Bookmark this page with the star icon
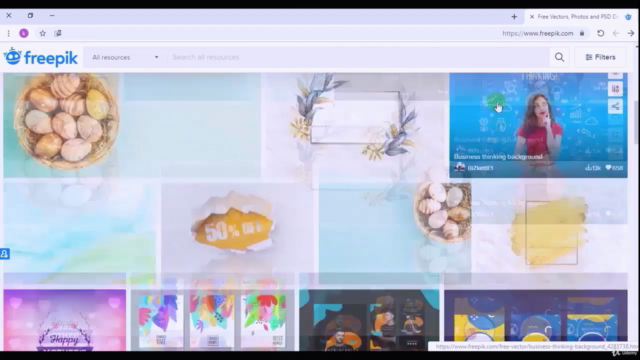 tap(42, 33)
